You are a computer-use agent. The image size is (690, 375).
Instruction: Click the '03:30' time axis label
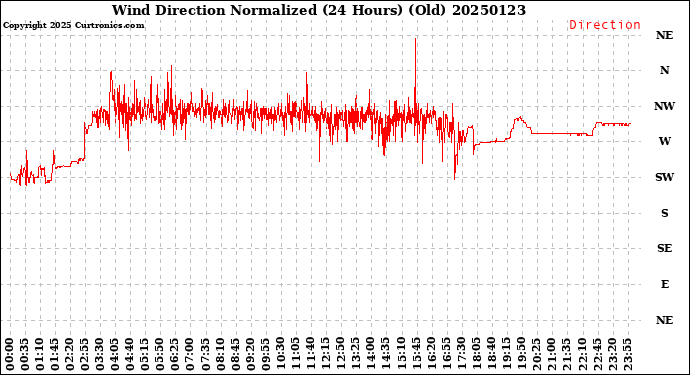coord(100,354)
